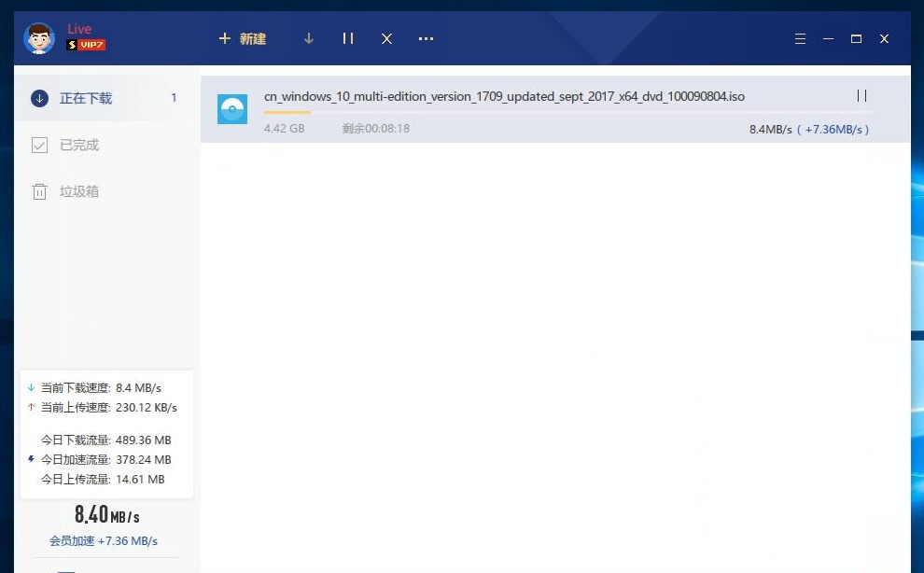Click the large 8.40 MB/s speed display

(x=106, y=514)
